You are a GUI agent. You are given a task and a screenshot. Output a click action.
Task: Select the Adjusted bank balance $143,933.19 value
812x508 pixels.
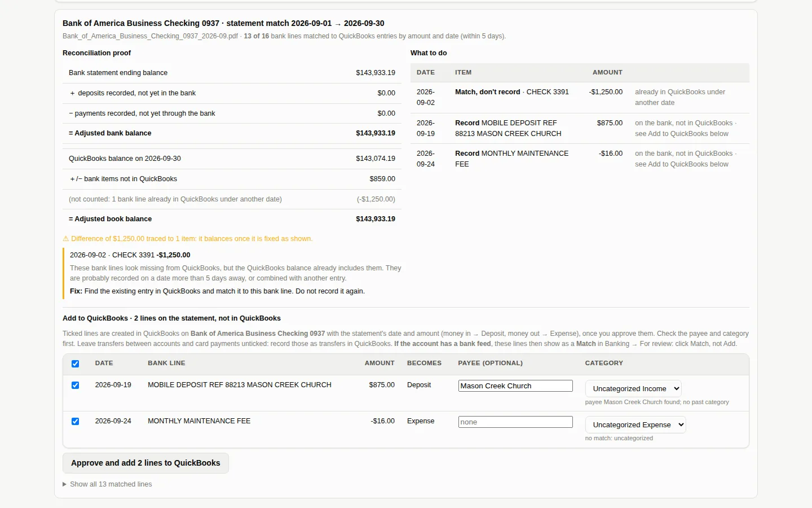click(x=376, y=133)
